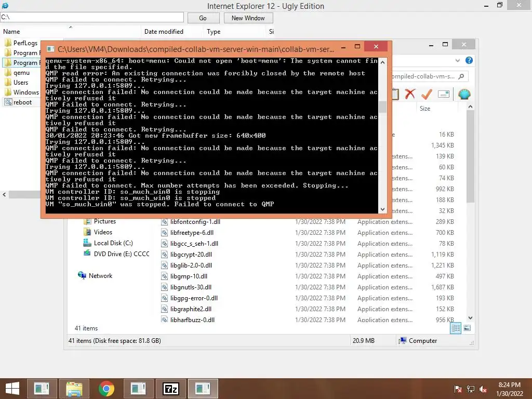Click console scrollbar up arrow

[x=383, y=62]
